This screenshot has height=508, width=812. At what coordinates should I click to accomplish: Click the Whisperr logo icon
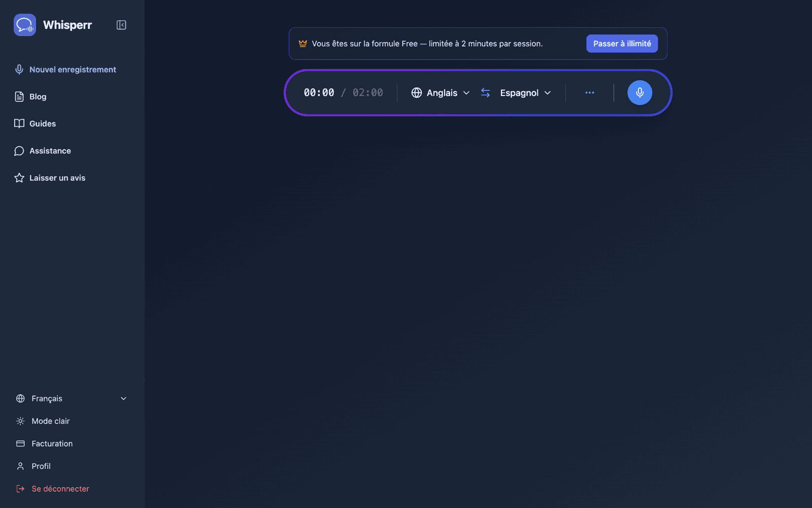coord(25,25)
